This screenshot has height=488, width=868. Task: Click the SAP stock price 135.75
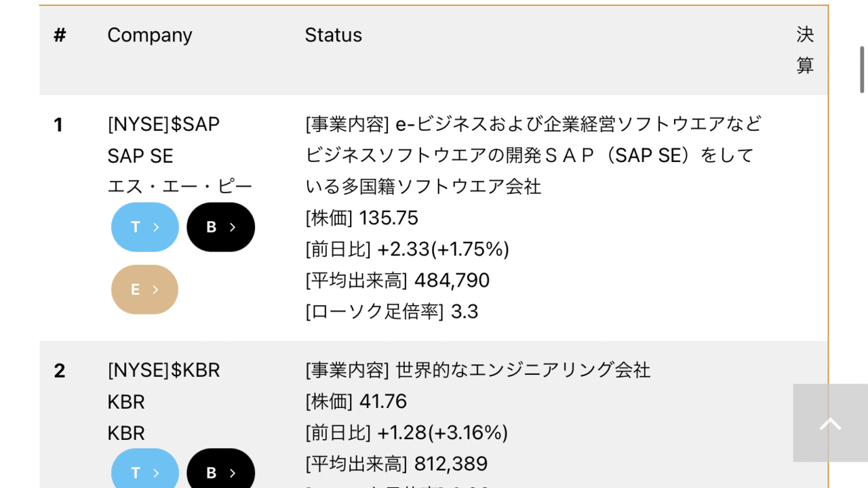coord(389,218)
